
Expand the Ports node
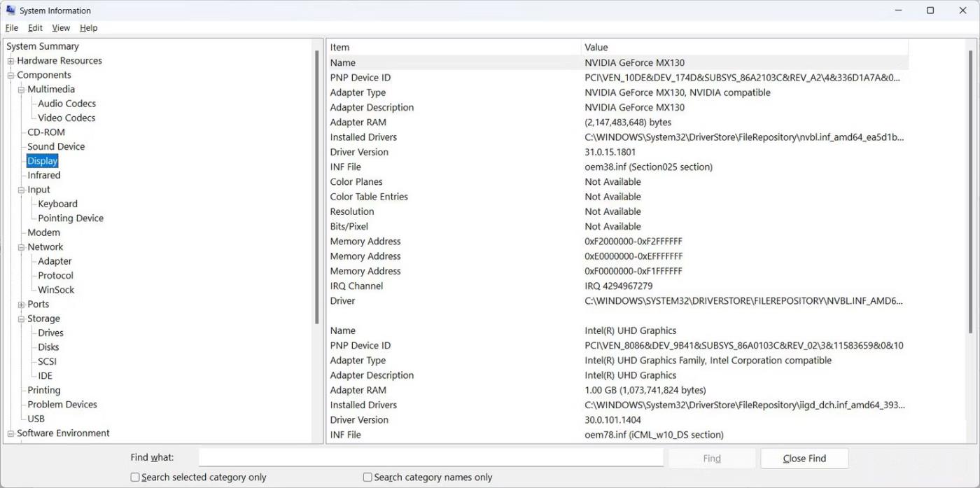point(21,305)
